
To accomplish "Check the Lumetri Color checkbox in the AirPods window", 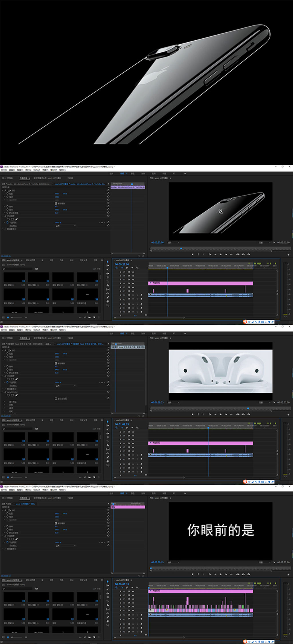I will tap(56, 399).
